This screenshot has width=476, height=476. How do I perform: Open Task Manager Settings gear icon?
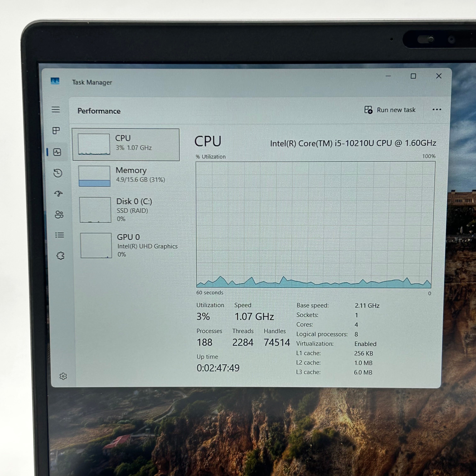point(63,376)
